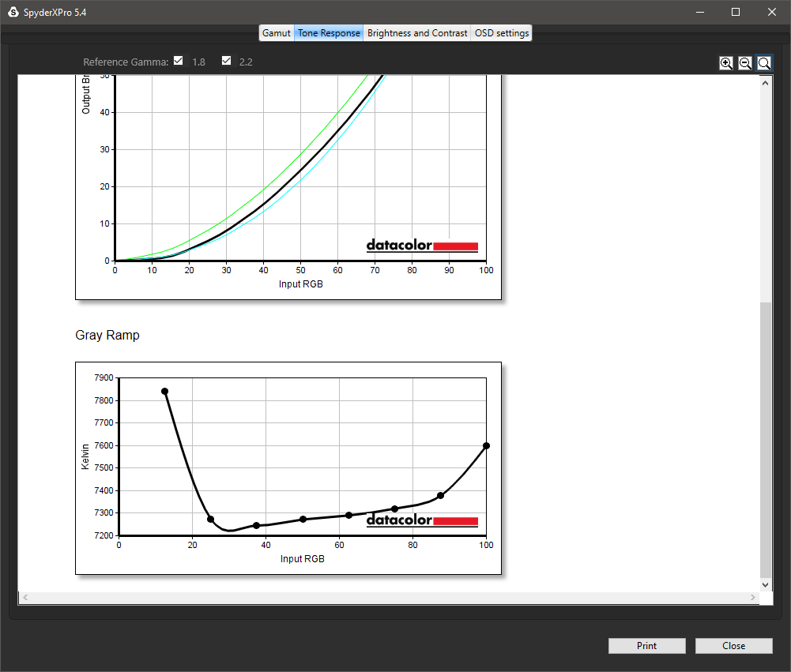The width and height of the screenshot is (791, 672).
Task: Click the Close button
Action: 733,646
